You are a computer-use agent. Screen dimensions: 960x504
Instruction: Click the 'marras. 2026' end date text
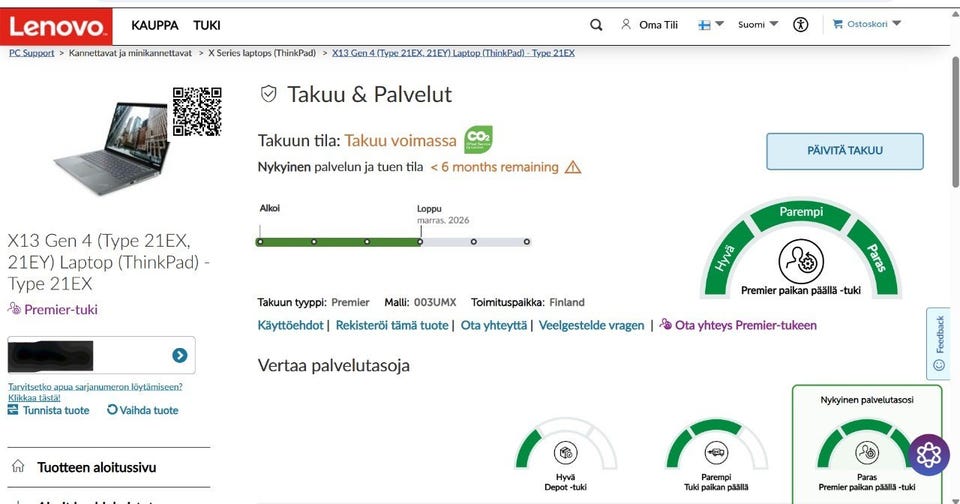pos(443,220)
